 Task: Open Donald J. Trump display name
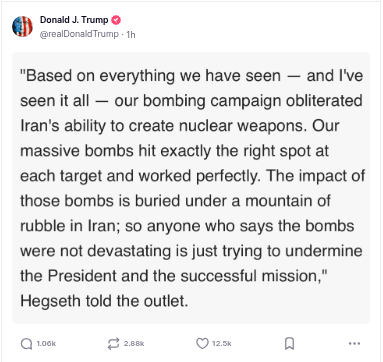pyautogui.click(x=74, y=20)
